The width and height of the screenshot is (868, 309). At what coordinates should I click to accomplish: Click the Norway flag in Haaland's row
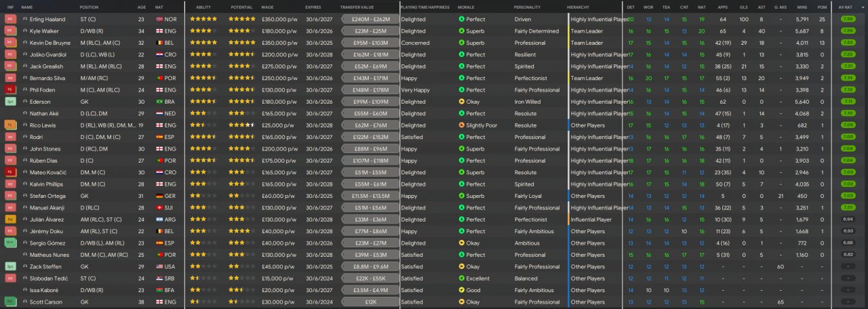click(159, 20)
